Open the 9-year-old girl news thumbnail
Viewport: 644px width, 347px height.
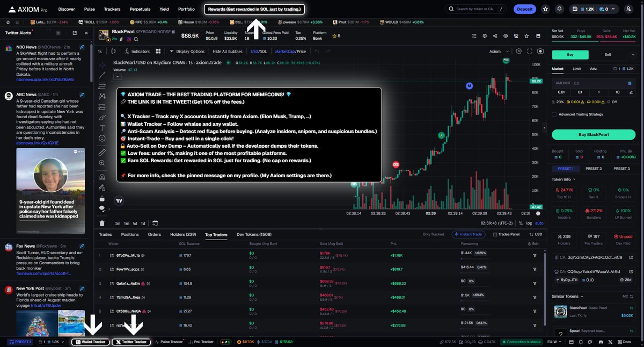tap(50, 191)
